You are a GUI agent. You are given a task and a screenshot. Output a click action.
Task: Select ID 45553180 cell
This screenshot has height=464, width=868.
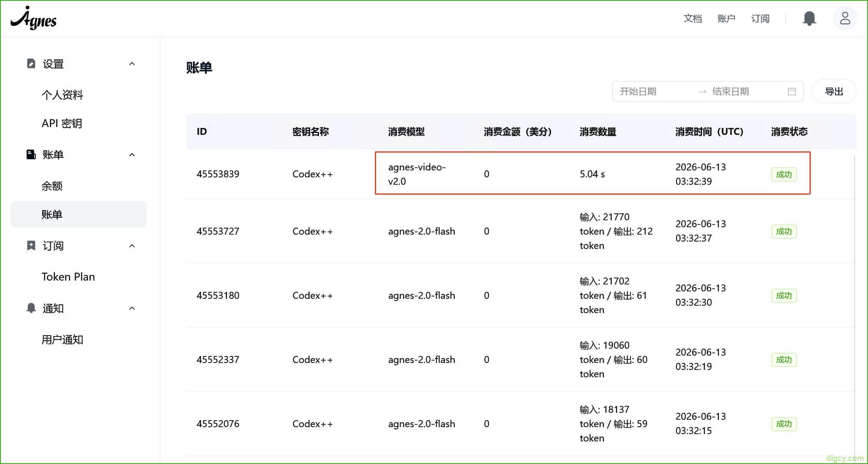click(x=218, y=295)
